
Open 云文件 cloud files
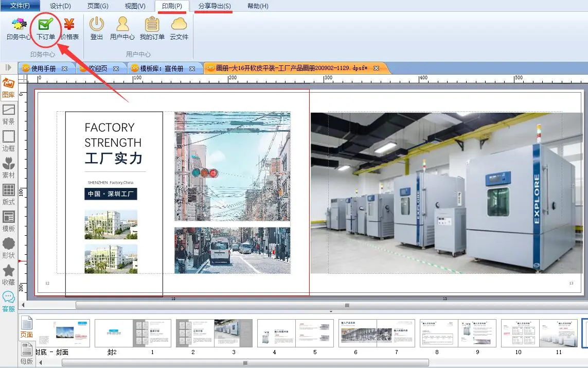pos(179,28)
